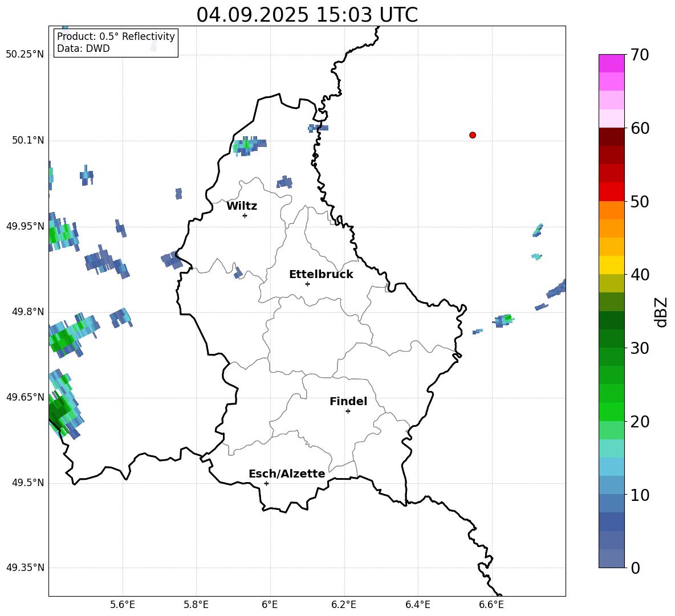Click the Ettelbruck city label
This screenshot has width=675, height=616.
tap(321, 275)
